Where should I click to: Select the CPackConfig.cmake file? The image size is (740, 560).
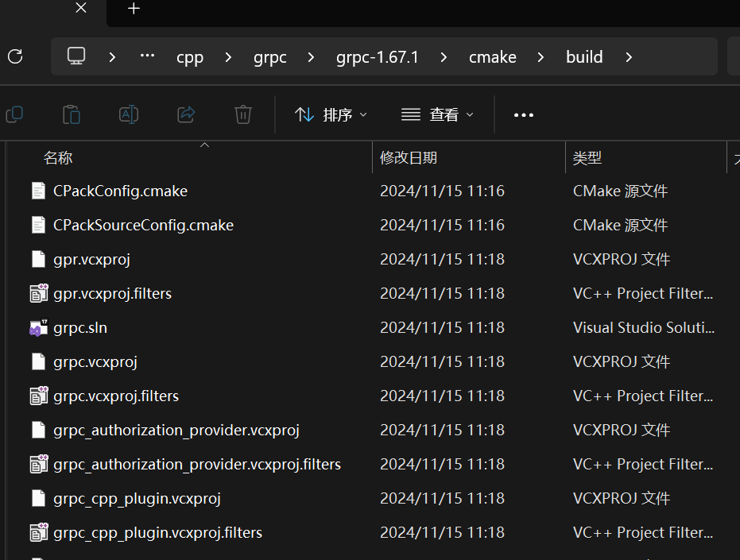pos(119,191)
